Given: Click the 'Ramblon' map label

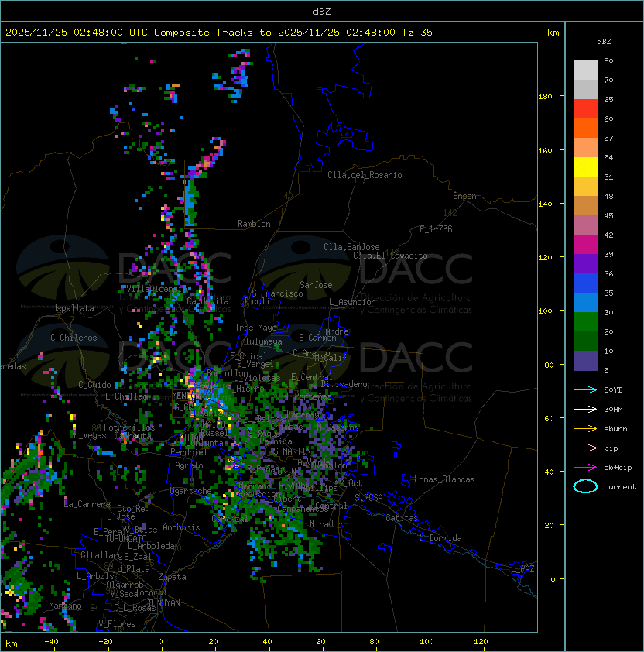Looking at the screenshot, I should pos(254,224).
